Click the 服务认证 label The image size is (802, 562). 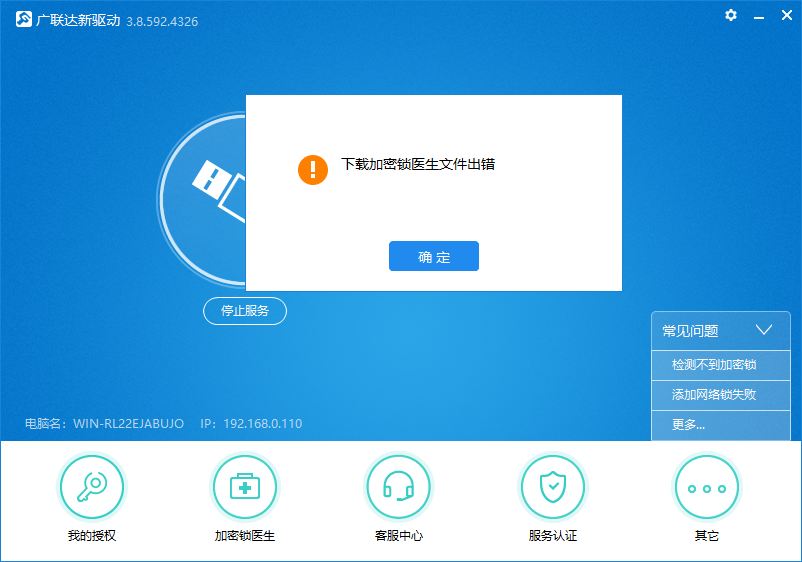coord(553,535)
